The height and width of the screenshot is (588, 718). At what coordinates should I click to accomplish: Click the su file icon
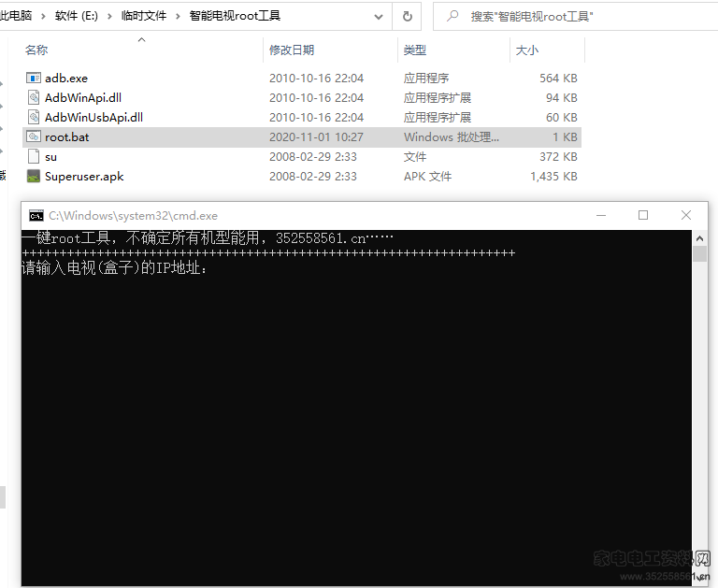click(34, 157)
